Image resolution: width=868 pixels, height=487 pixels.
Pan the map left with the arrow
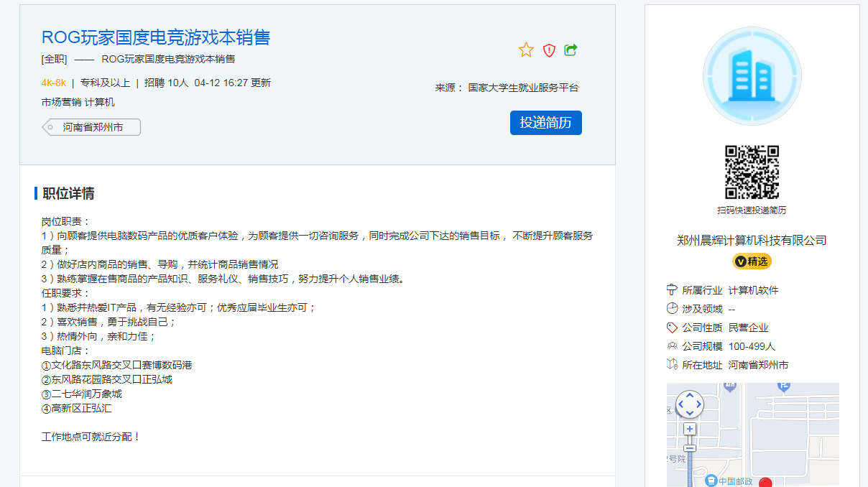681,404
